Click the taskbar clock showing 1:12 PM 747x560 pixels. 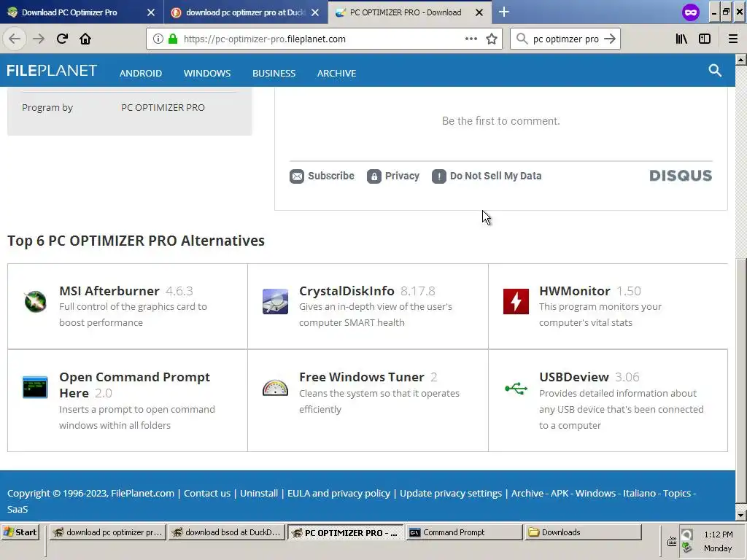click(718, 534)
